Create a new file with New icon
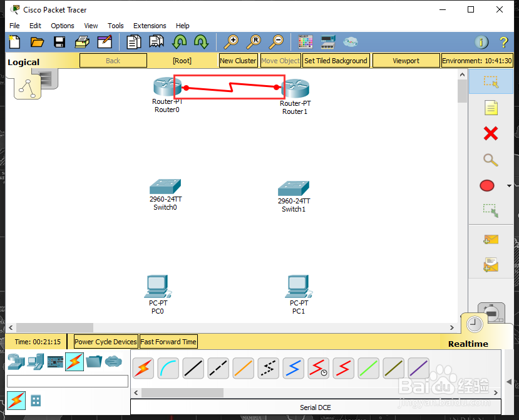Screen dimensions: 519x420 tap(14, 42)
